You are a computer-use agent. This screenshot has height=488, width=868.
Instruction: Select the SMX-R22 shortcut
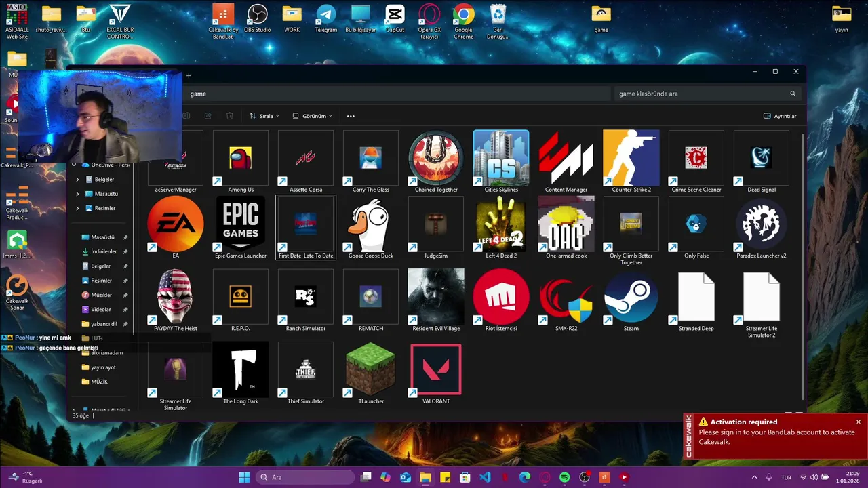(566, 297)
